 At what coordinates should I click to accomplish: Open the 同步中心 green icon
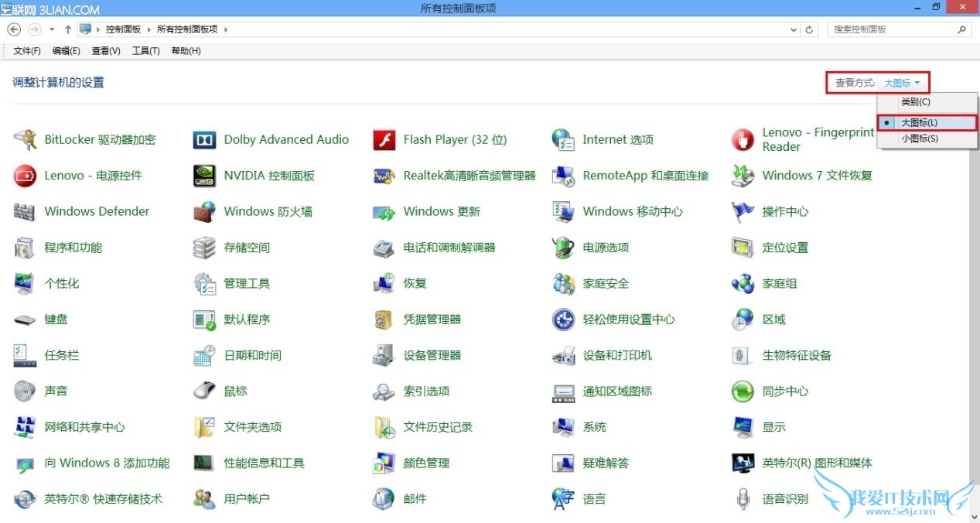(x=743, y=391)
